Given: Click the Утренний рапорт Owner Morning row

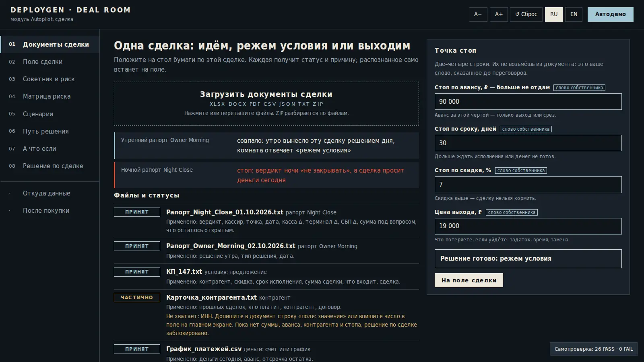Looking at the screenshot, I should (x=266, y=146).
